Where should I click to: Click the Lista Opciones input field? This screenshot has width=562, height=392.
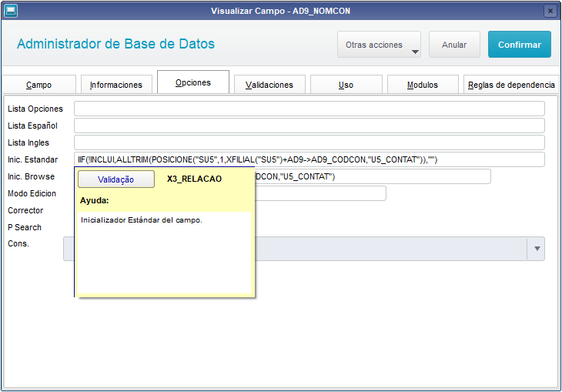tap(309, 109)
